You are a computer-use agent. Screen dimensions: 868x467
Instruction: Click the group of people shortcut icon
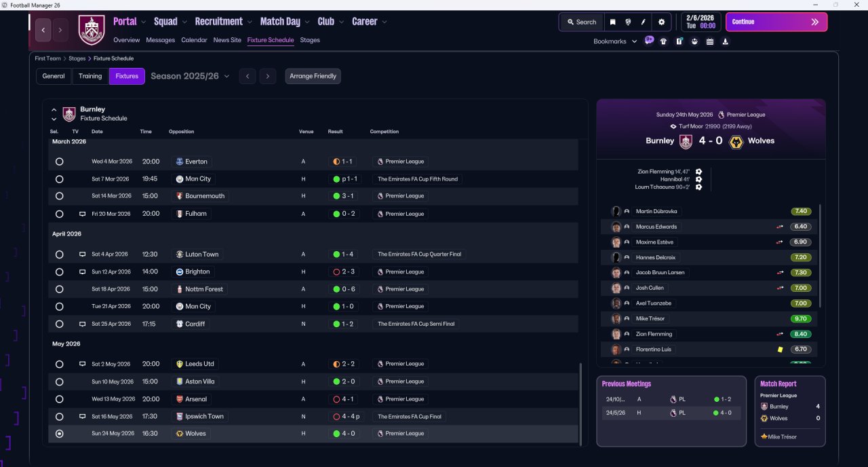[x=694, y=41]
